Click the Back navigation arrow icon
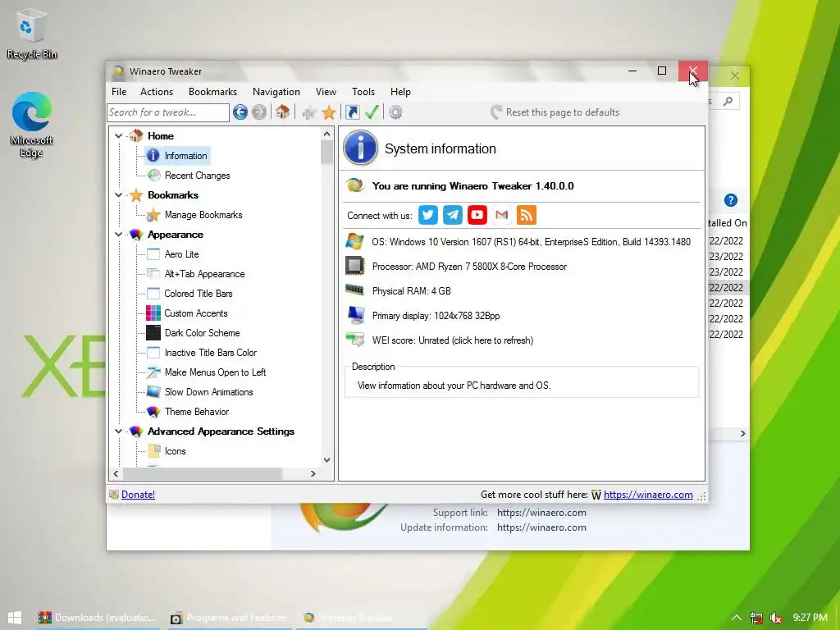 240,112
